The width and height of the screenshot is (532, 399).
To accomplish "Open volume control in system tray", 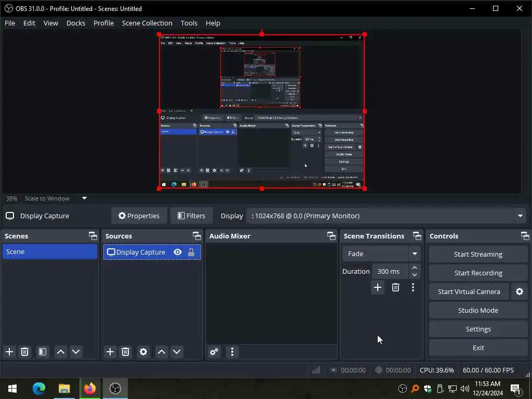I will coord(465,389).
